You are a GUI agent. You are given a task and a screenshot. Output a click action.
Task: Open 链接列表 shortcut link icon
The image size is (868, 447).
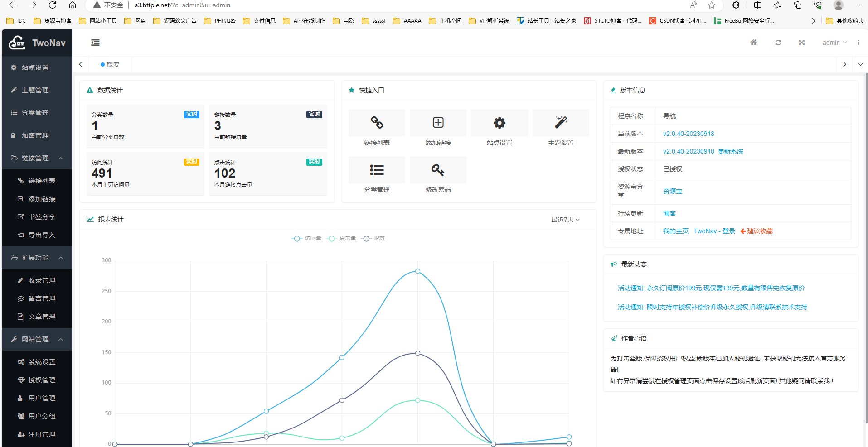(377, 122)
